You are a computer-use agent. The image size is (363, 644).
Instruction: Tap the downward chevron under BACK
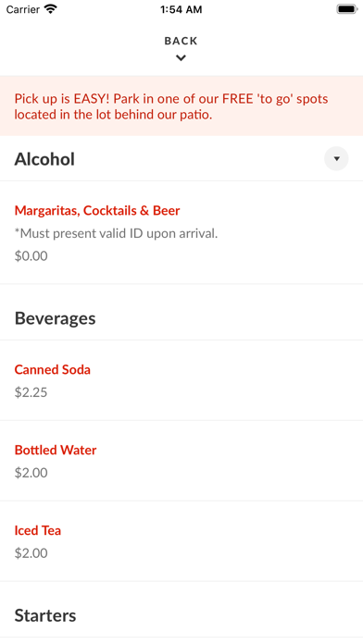tap(181, 58)
